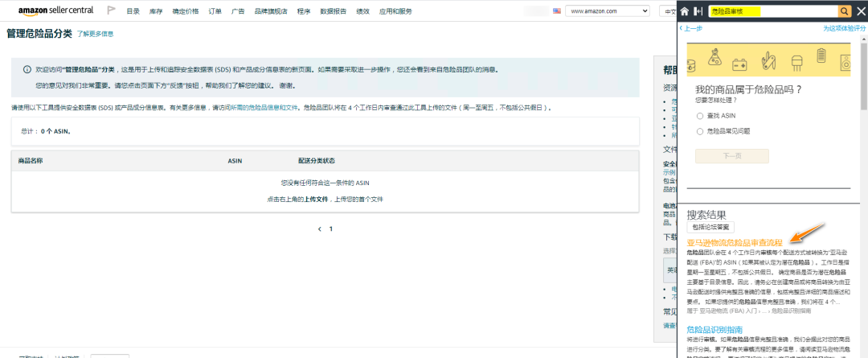The image size is (868, 358).
Task: Select the 危险品常见问题 radio option
Action: (x=700, y=131)
